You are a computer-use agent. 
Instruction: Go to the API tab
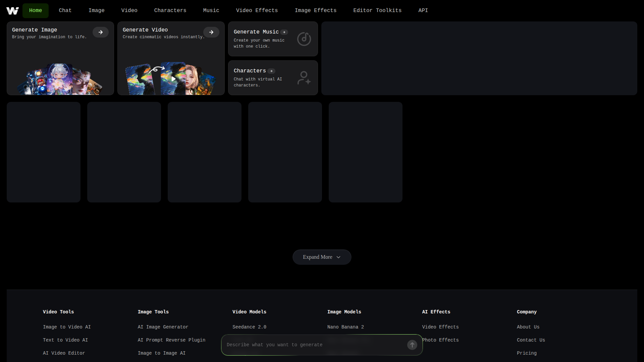pyautogui.click(x=423, y=10)
